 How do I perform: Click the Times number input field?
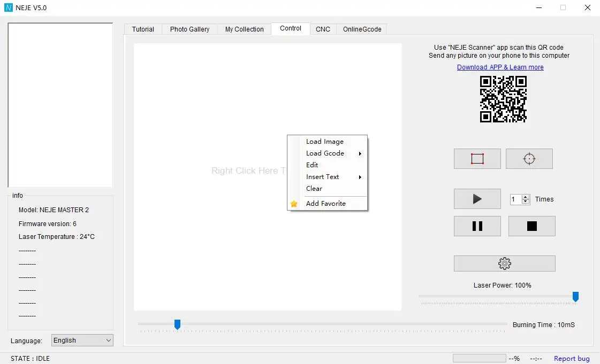[x=516, y=199]
